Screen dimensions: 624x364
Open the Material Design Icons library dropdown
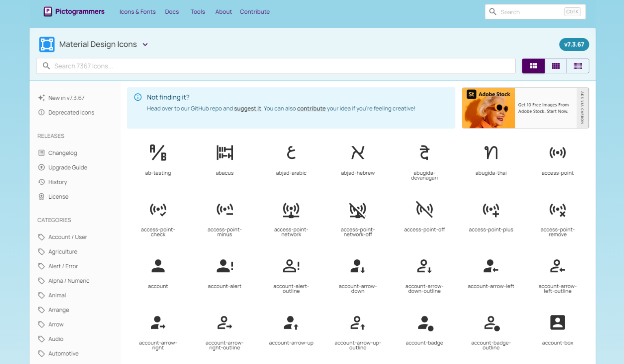145,45
